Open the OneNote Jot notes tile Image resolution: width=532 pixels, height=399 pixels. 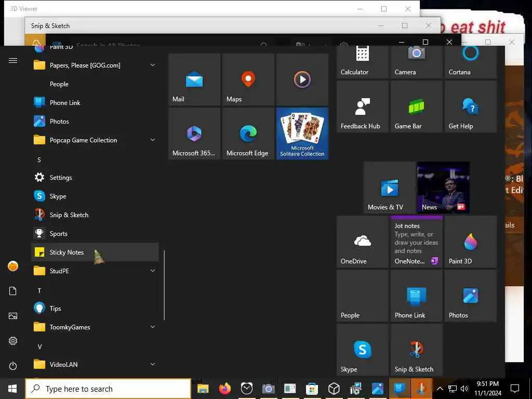pos(416,242)
